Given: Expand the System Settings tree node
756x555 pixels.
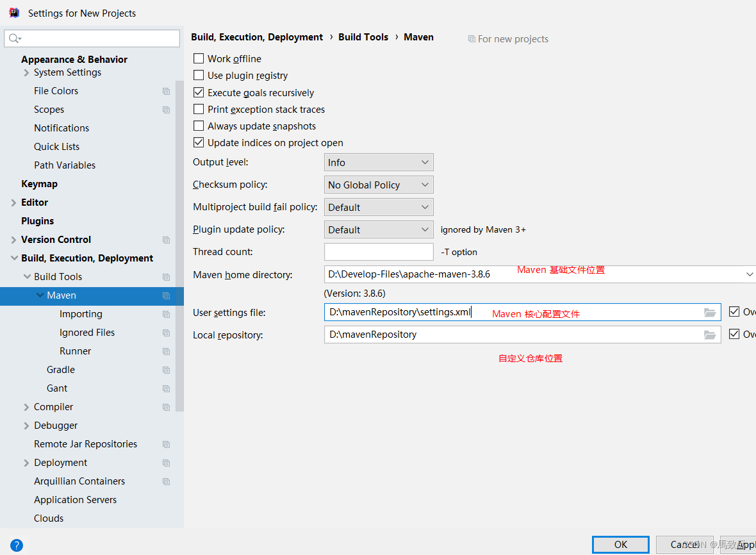Looking at the screenshot, I should coord(26,73).
